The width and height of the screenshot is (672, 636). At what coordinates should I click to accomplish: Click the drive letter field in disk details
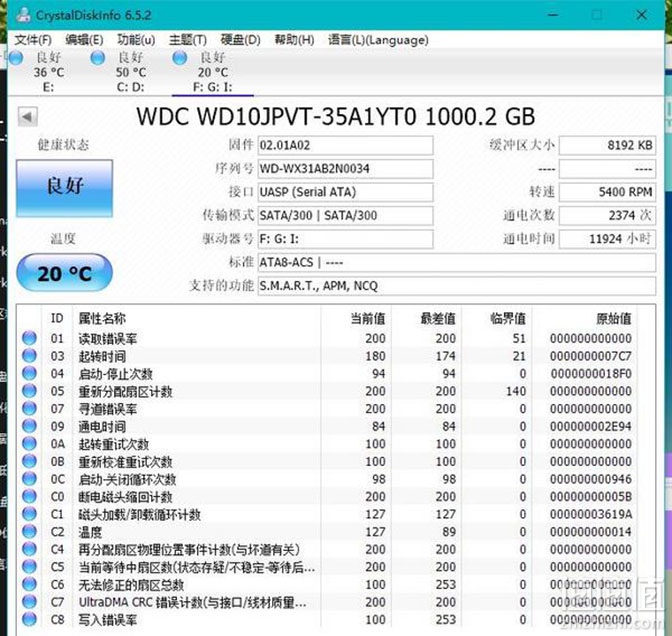point(345,239)
